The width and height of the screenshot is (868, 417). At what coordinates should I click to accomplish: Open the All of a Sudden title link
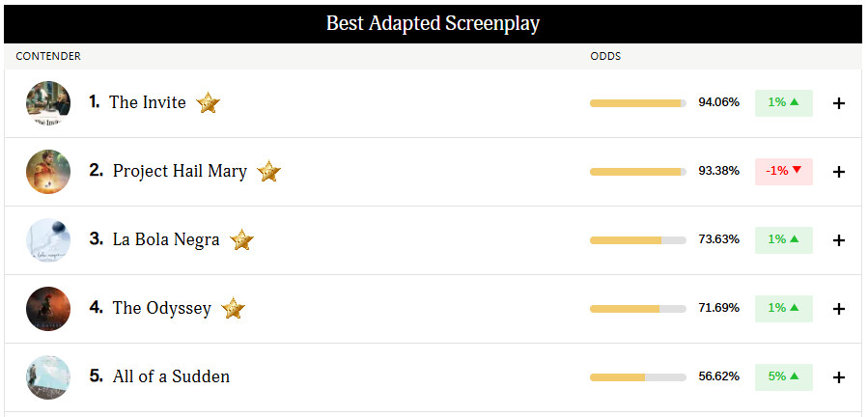click(171, 376)
